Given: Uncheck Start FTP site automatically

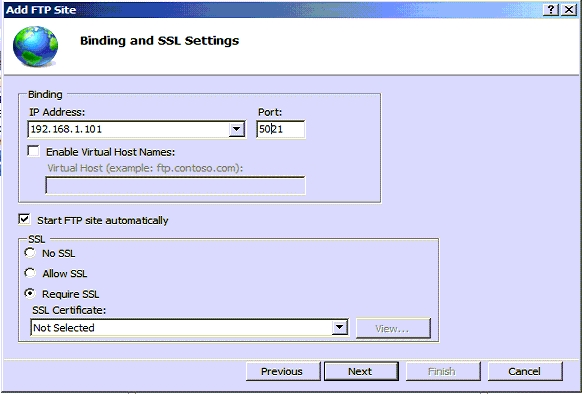Looking at the screenshot, I should pyautogui.click(x=24, y=219).
